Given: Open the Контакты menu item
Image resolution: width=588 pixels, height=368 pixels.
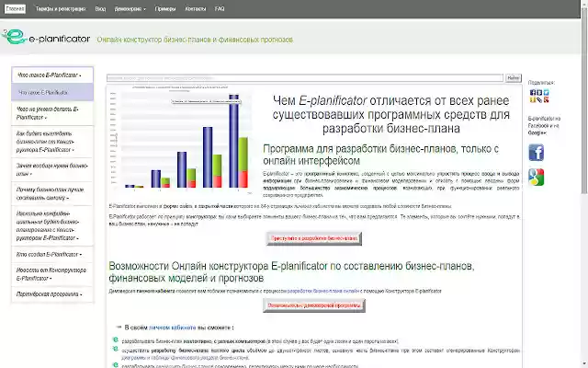Looking at the screenshot, I should tap(196, 8).
